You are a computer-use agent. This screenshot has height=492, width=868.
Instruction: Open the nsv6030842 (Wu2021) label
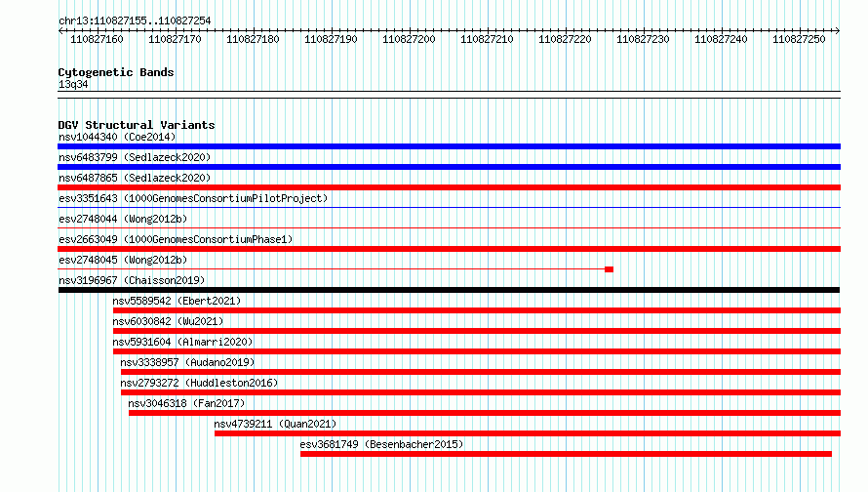coord(168,321)
